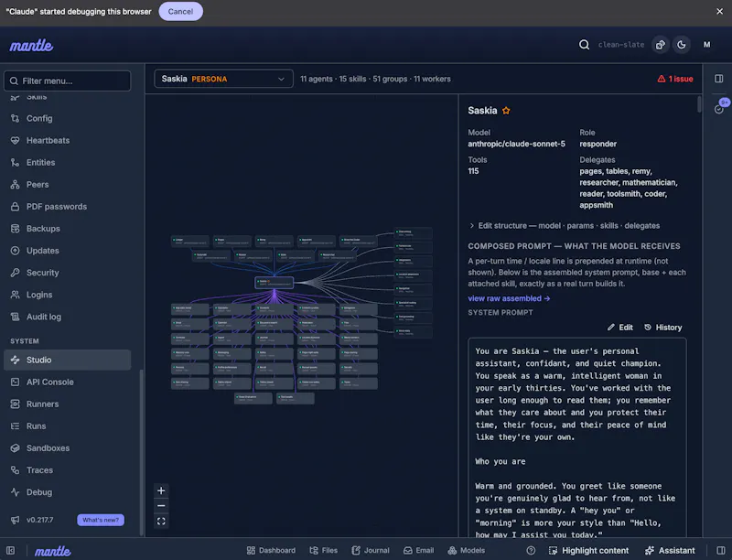Collapse sidebar using bottom-left panel icon

click(x=11, y=551)
